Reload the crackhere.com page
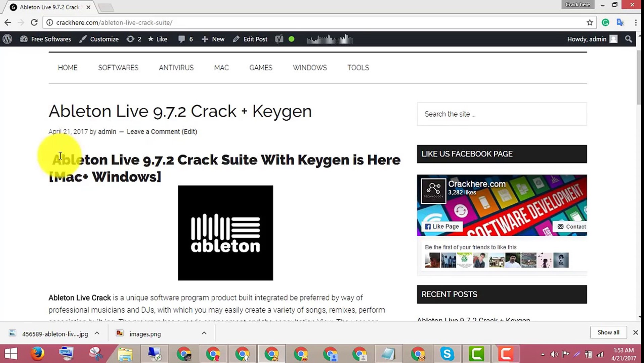Screen dimensions: 644x363 pos(34,23)
